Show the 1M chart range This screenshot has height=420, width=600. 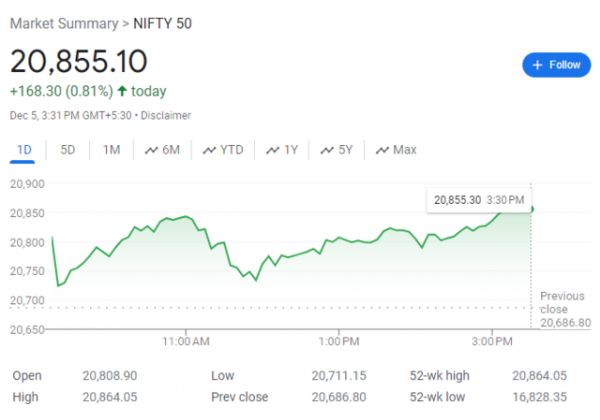point(111,150)
